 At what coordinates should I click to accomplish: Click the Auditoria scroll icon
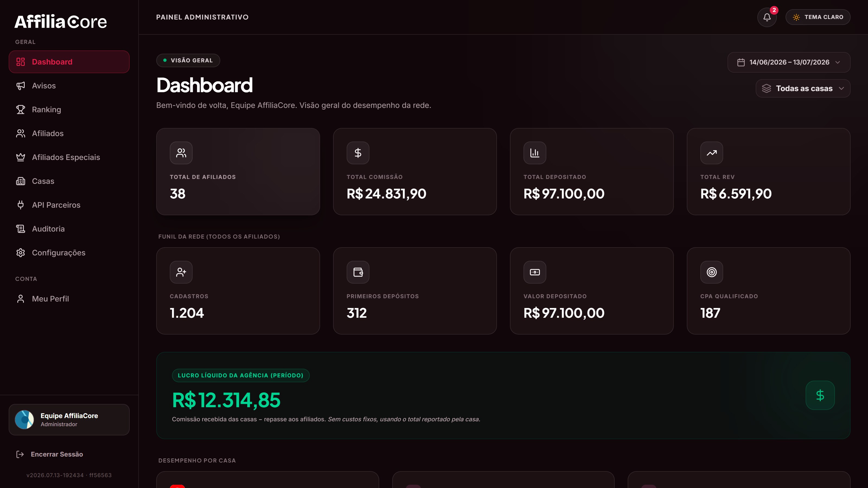[21, 229]
